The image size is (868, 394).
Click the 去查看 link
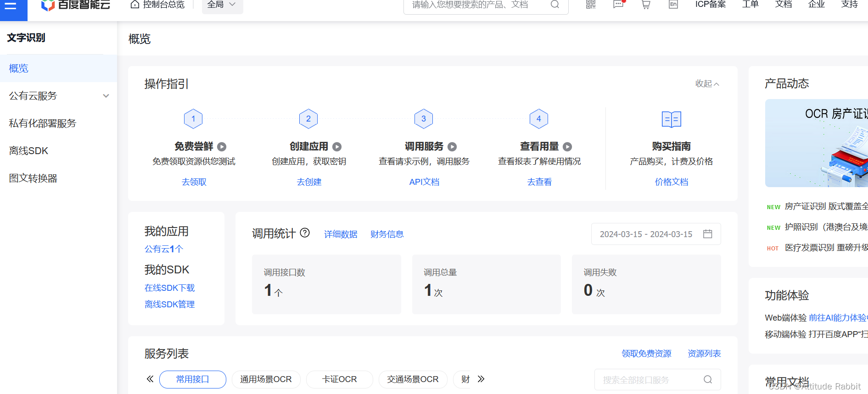click(x=539, y=182)
